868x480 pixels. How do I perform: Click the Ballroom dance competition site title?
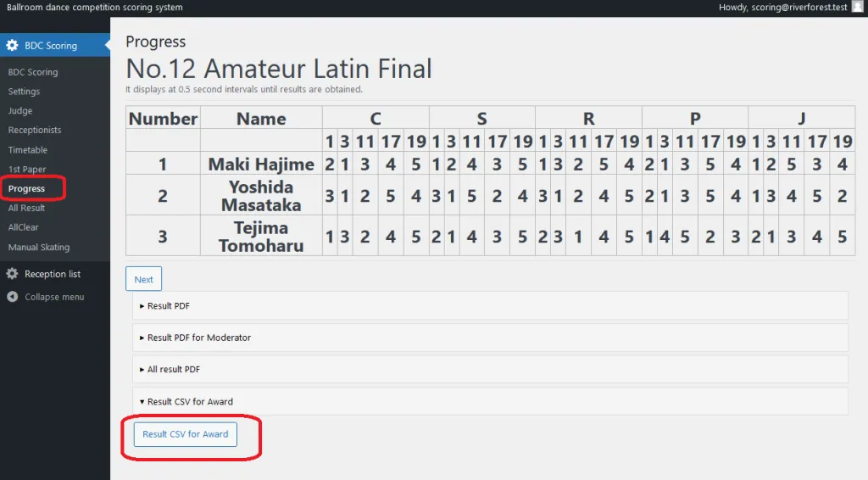point(94,8)
